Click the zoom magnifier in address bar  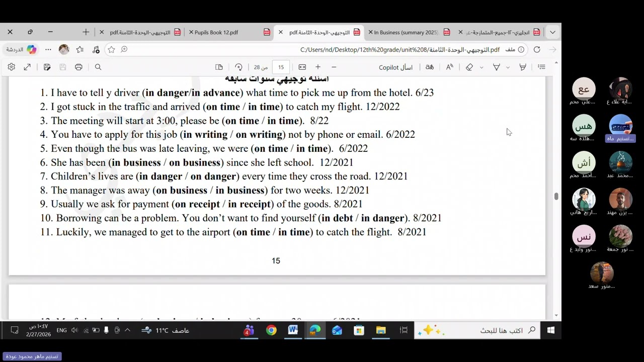pos(124,49)
